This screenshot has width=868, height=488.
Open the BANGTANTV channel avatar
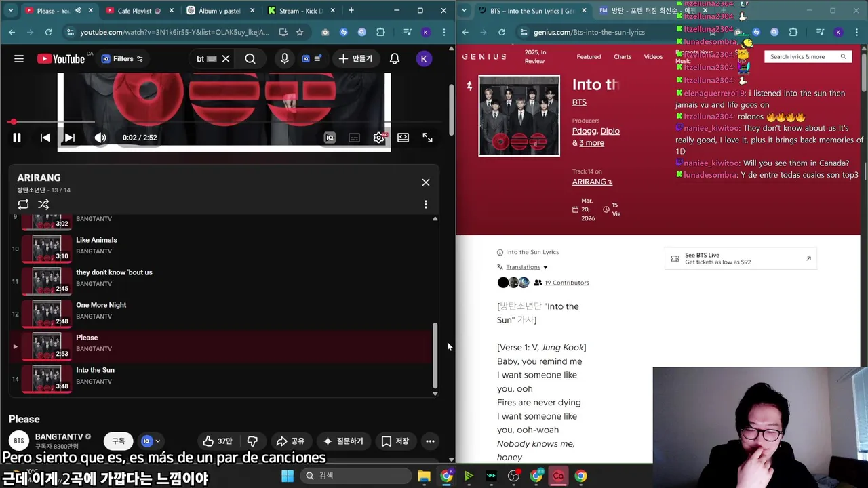(19, 441)
